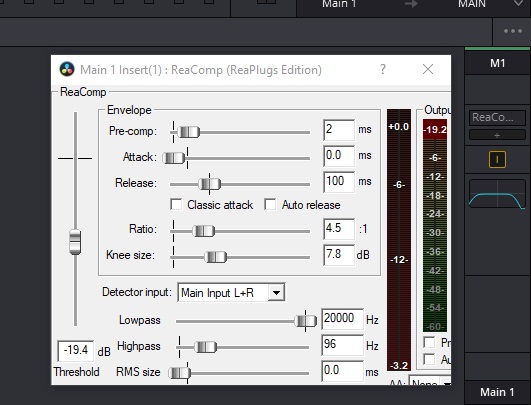Enable the Auto release checkbox

[270, 205]
